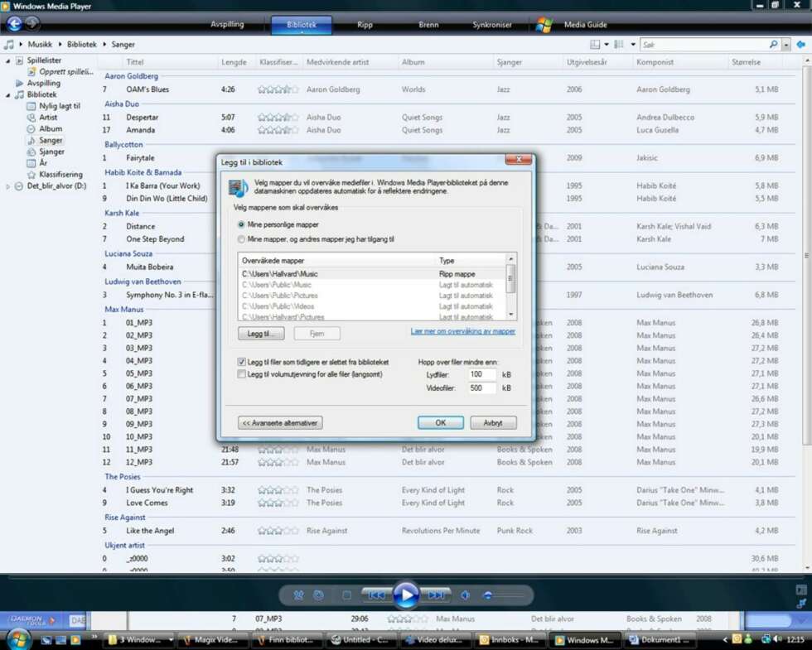This screenshot has width=812, height=650.
Task: Sort by Tittel column header
Action: click(x=134, y=62)
